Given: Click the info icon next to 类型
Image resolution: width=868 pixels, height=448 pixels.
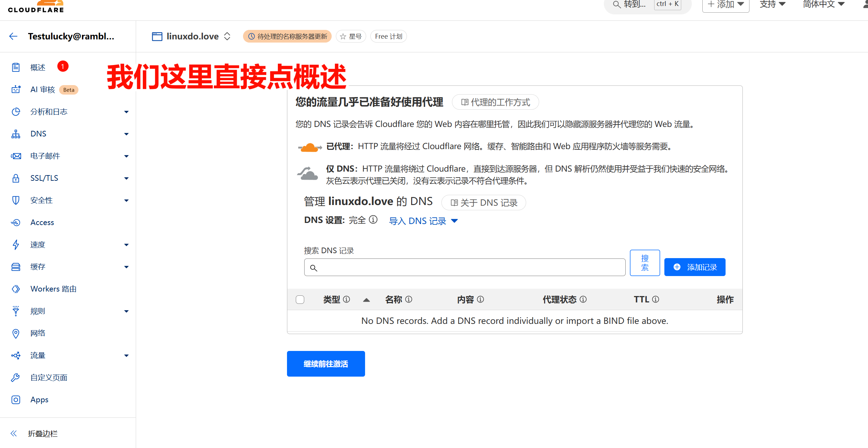Looking at the screenshot, I should pyautogui.click(x=346, y=299).
